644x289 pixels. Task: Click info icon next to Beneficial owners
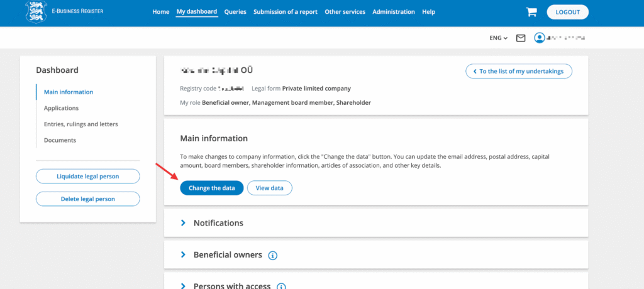[x=272, y=255]
